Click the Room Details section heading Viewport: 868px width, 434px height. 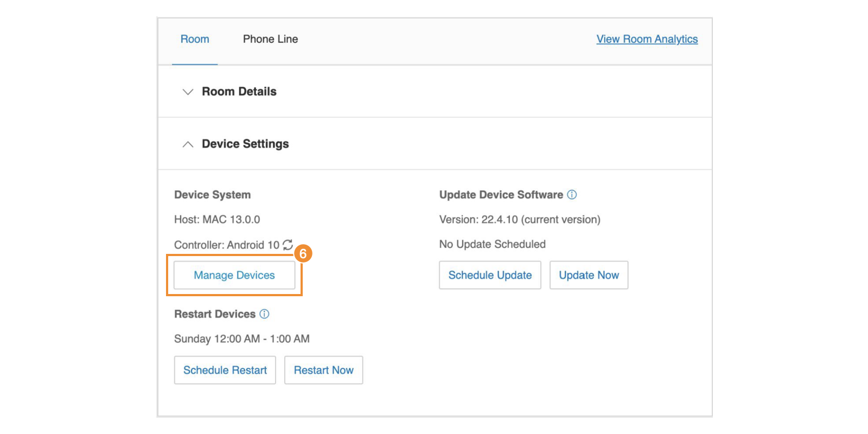click(239, 92)
